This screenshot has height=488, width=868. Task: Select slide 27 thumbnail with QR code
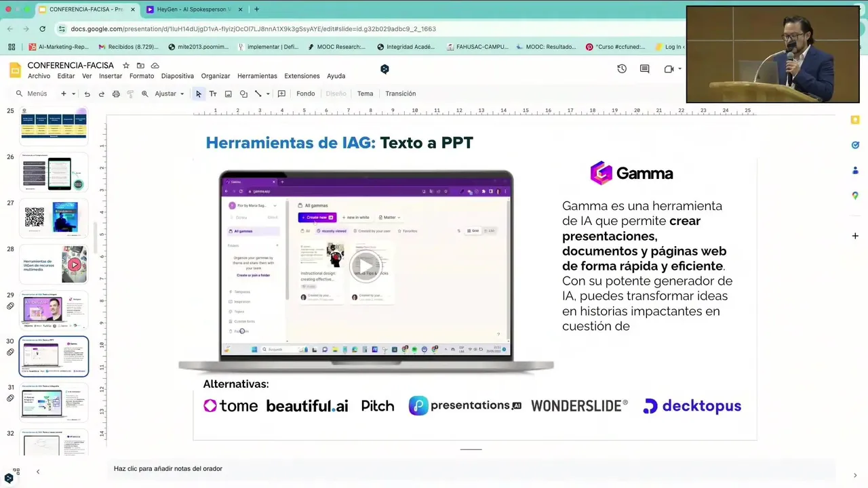pyautogui.click(x=54, y=218)
